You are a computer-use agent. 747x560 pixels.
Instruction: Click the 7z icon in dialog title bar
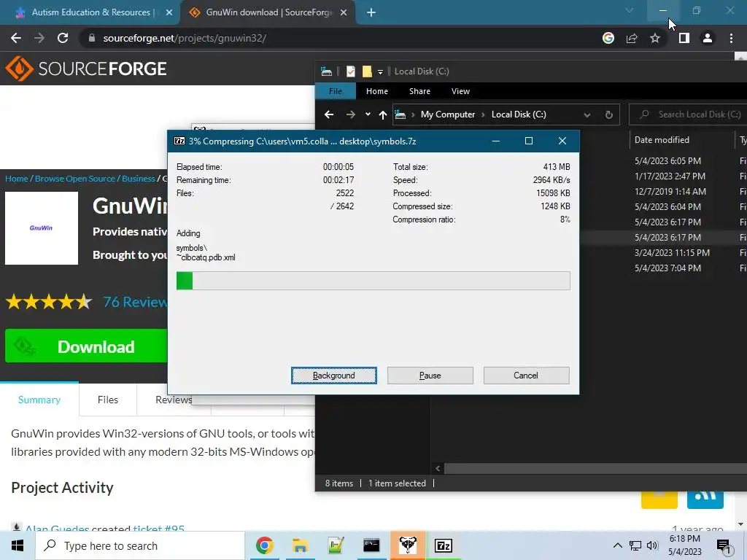[179, 141]
